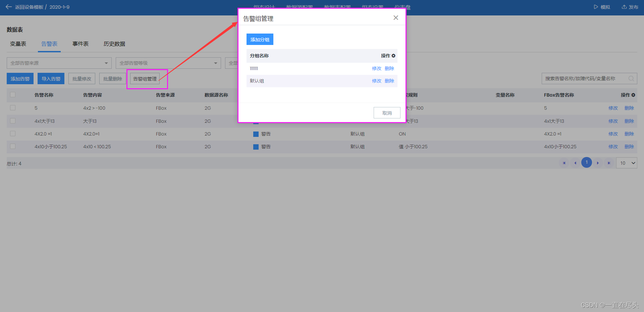Click the 发布 publish button text

tap(634, 7)
